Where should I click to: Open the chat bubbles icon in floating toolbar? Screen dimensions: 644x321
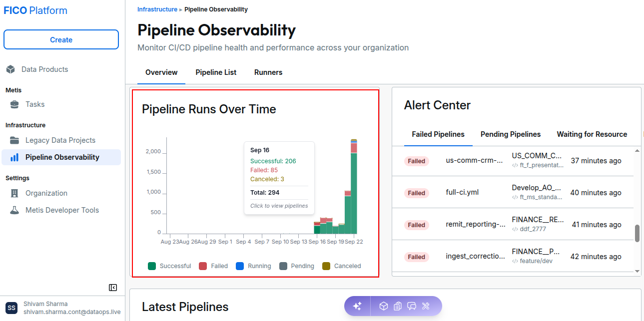[412, 306]
